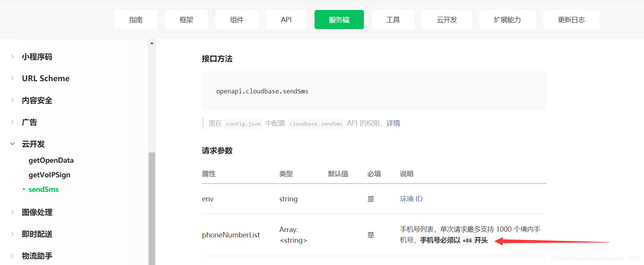The width and height of the screenshot is (644, 265).
Task: Click the 默认值 column header
Action: point(338,174)
